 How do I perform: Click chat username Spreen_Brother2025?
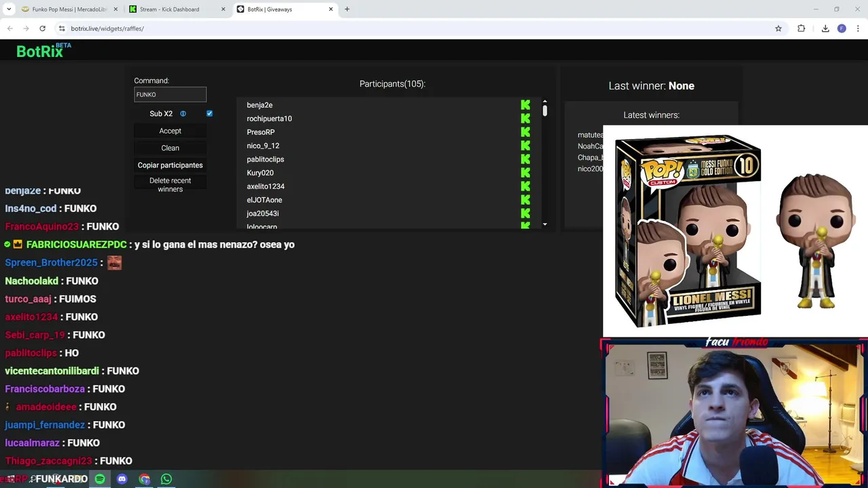point(52,262)
